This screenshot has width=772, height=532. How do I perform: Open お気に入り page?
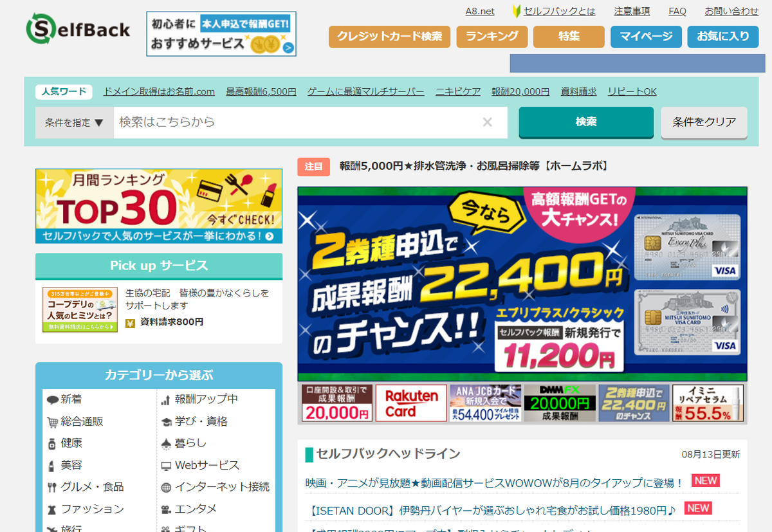(723, 37)
